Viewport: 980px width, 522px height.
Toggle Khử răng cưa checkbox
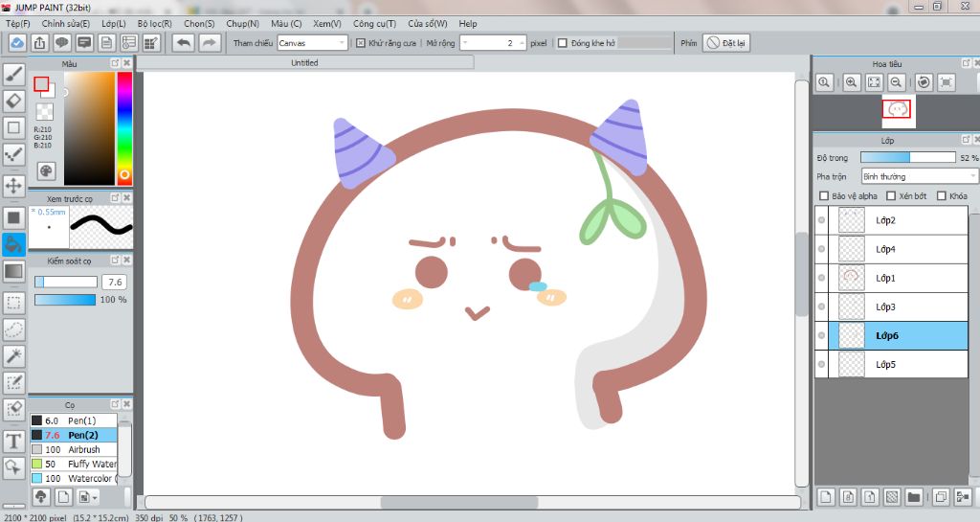361,43
